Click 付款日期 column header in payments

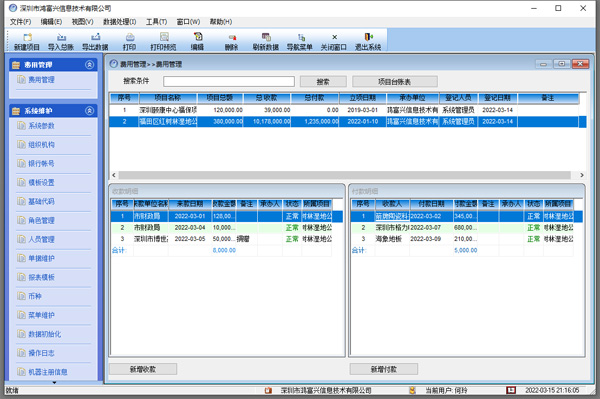pos(431,204)
